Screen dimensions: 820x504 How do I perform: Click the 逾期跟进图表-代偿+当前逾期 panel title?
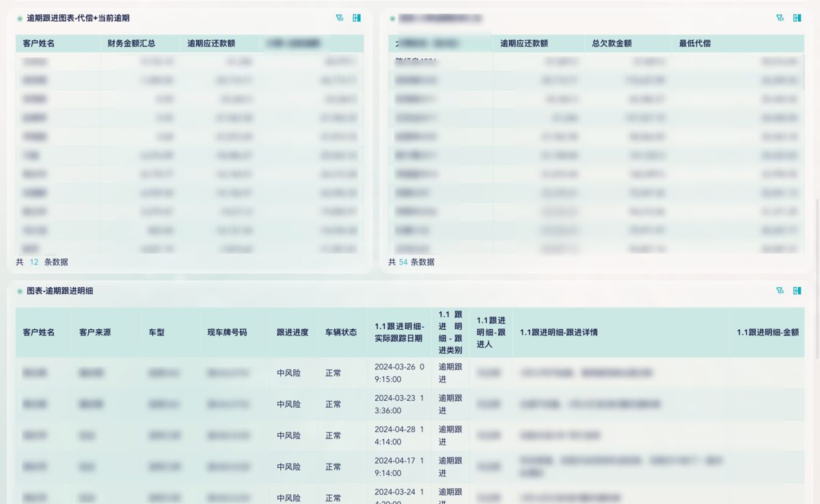(78, 18)
